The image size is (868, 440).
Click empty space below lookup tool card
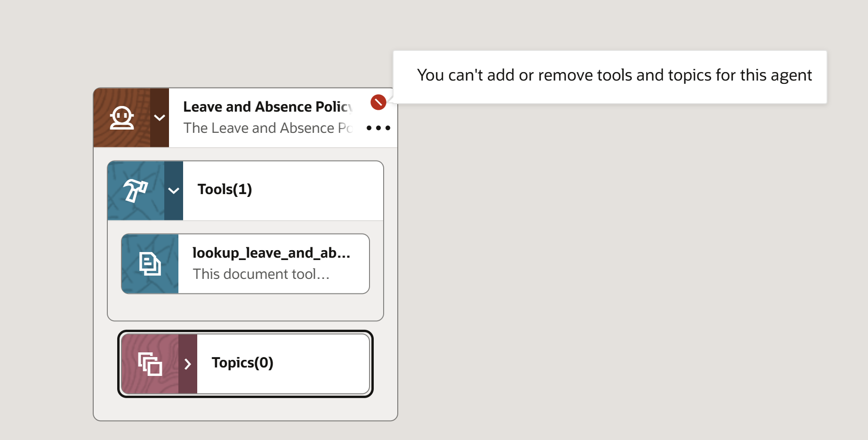point(245,307)
